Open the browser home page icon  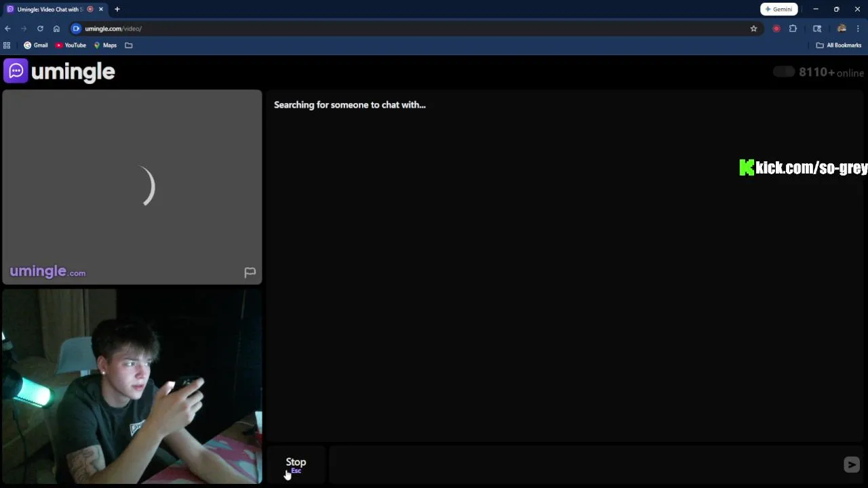56,28
